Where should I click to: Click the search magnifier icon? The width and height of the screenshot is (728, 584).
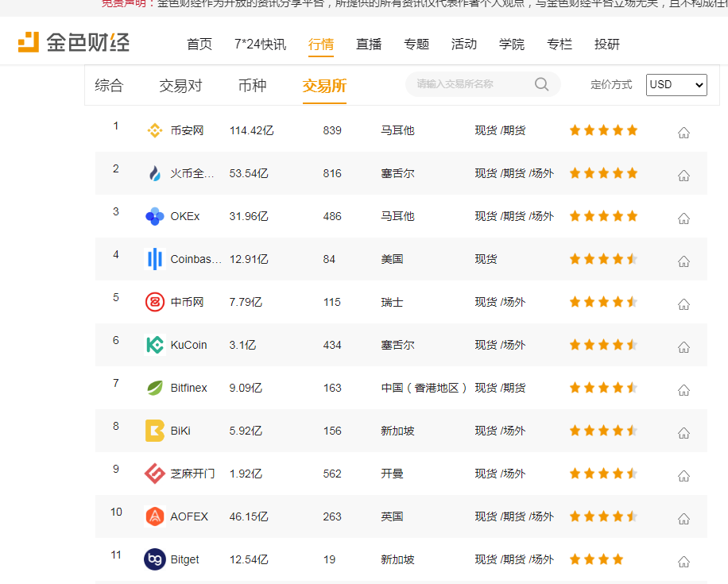[x=541, y=84]
